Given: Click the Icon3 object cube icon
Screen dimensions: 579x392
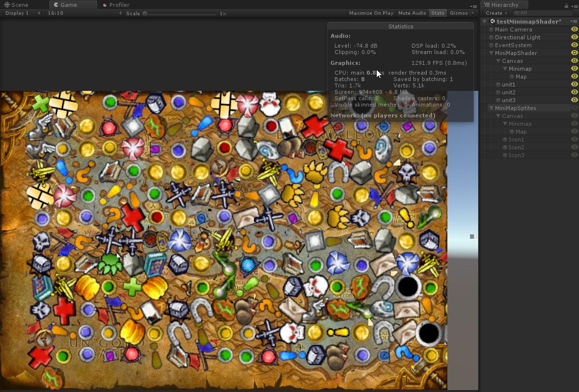Looking at the screenshot, I should point(505,155).
